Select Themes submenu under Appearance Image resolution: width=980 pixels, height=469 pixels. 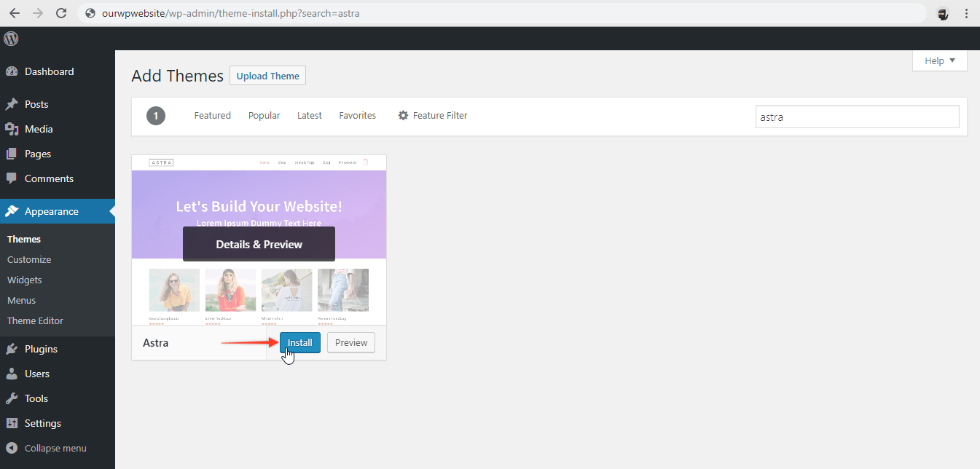pos(24,239)
